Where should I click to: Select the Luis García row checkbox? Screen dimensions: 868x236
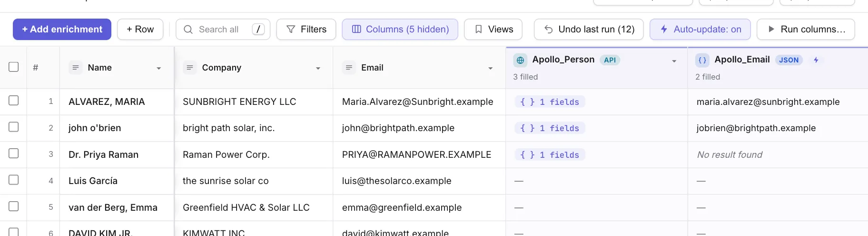14,180
